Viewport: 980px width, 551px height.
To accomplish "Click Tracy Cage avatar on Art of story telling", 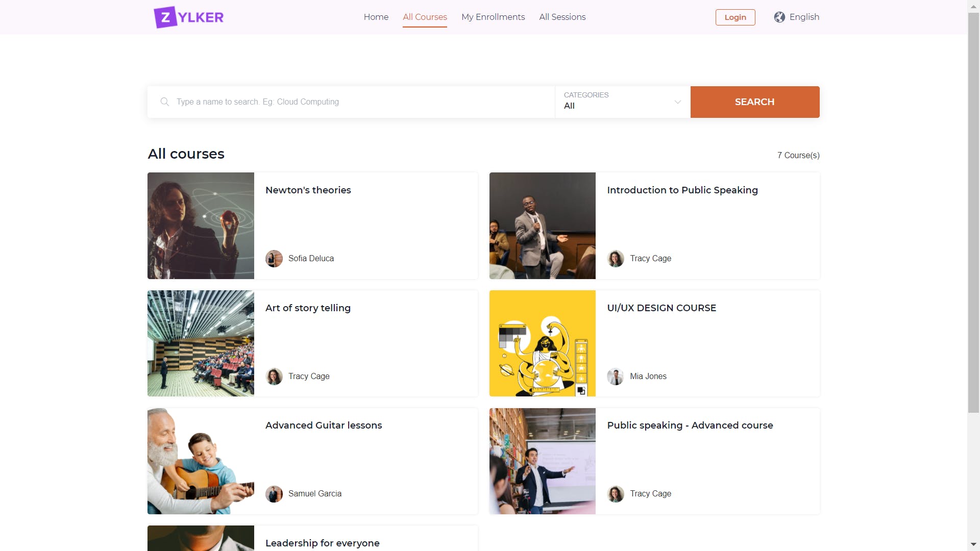I will click(x=274, y=377).
